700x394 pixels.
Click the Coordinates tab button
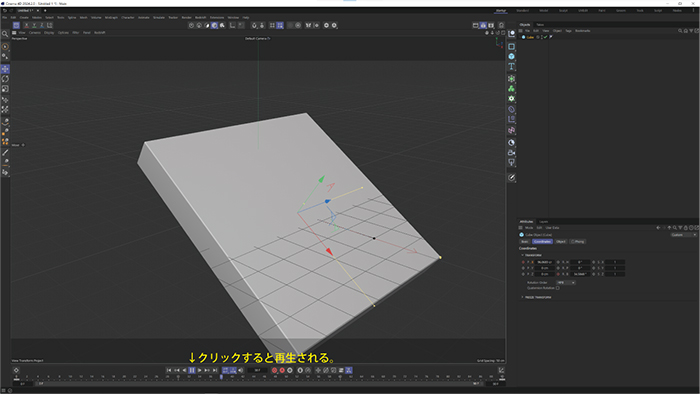pyautogui.click(x=542, y=241)
